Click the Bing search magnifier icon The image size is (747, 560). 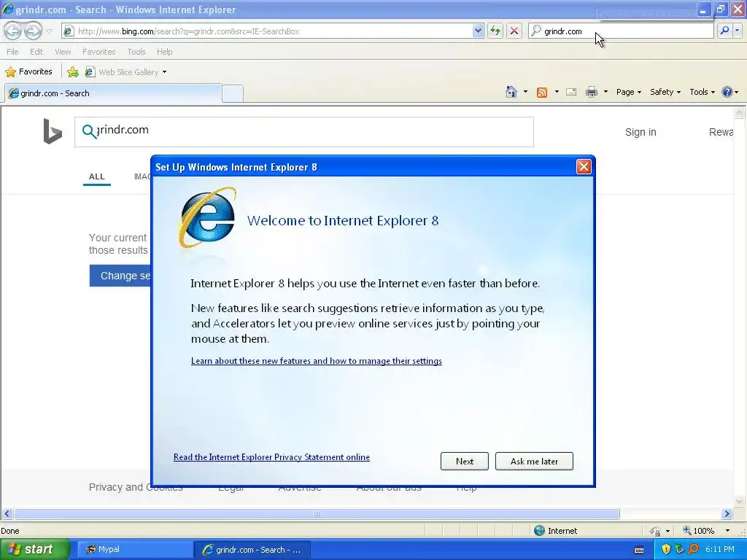coord(88,131)
